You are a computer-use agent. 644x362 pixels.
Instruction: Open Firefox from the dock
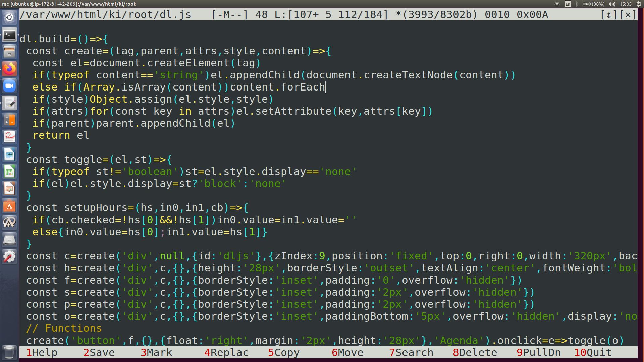[9, 69]
